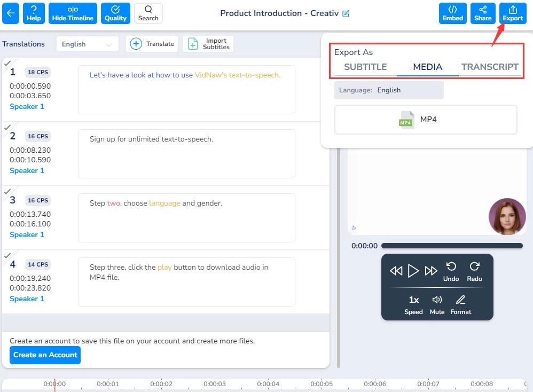
Task: Switch to the SUBTITLE export tab
Action: click(365, 67)
